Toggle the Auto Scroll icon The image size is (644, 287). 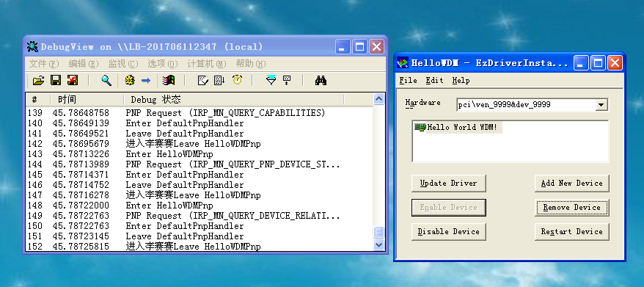click(220, 80)
